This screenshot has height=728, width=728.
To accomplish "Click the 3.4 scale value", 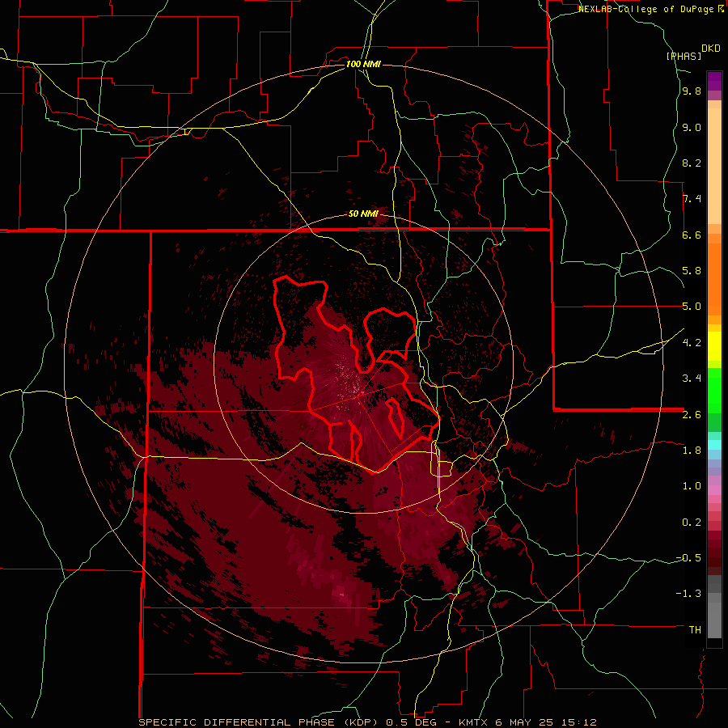I will click(692, 379).
